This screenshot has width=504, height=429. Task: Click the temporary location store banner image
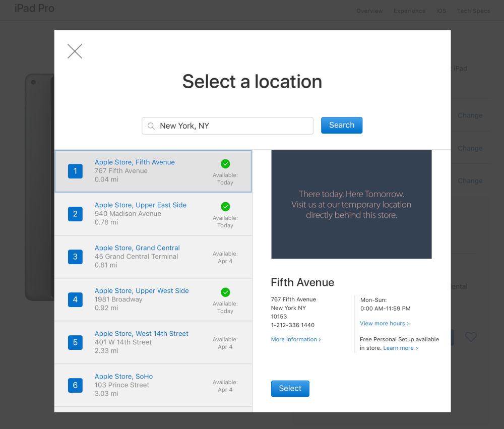click(x=351, y=204)
